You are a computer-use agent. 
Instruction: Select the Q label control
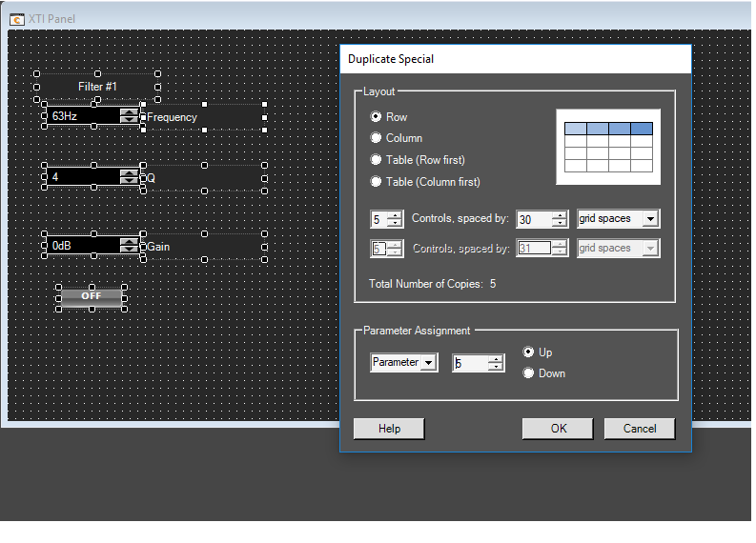pos(204,178)
